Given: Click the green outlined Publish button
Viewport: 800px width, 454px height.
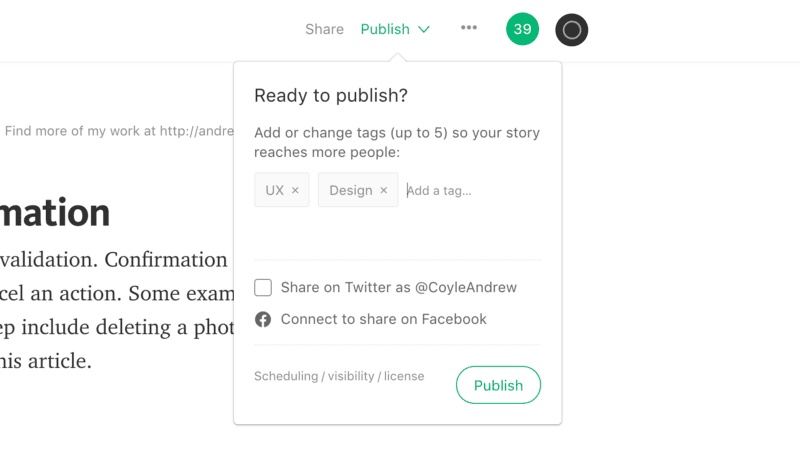Looking at the screenshot, I should [x=498, y=385].
